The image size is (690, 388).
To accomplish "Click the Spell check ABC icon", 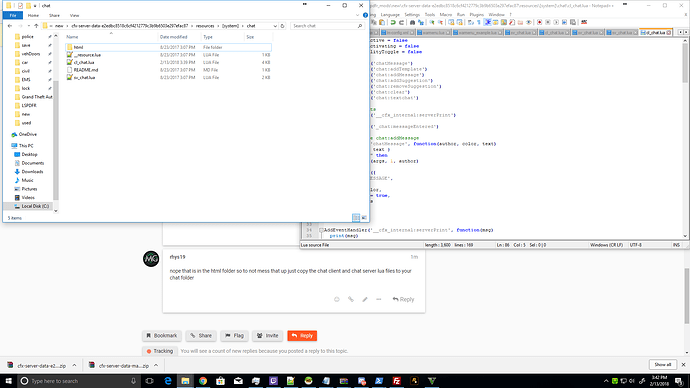I will [x=584, y=22].
